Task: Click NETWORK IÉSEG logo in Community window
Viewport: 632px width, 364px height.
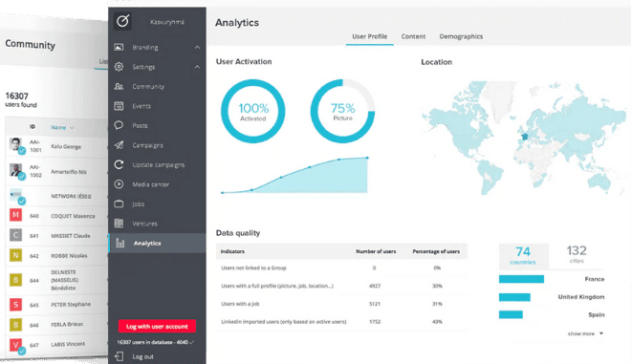Action: (x=16, y=195)
